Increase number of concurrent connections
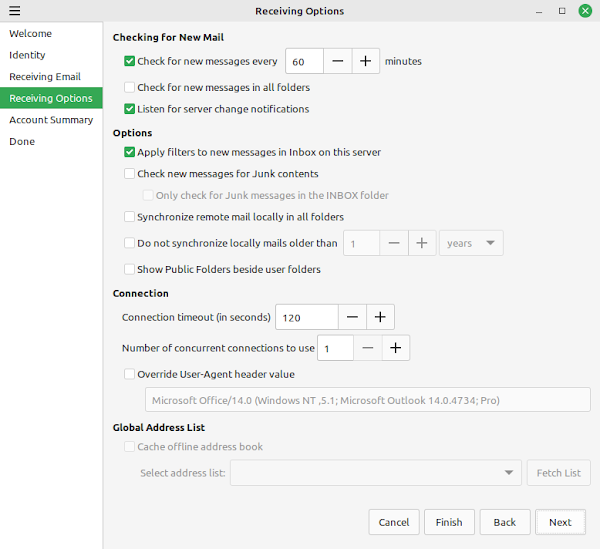 click(x=396, y=348)
